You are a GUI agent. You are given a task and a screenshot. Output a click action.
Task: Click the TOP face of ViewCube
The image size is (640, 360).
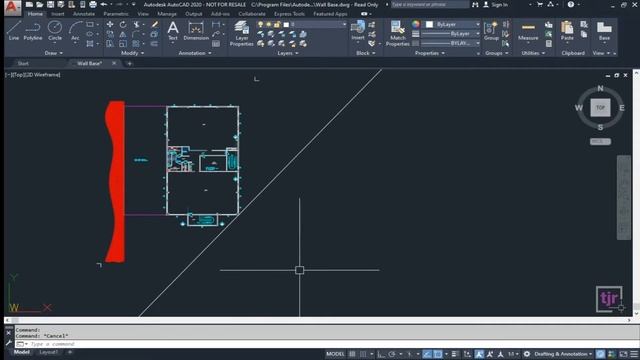pos(600,108)
